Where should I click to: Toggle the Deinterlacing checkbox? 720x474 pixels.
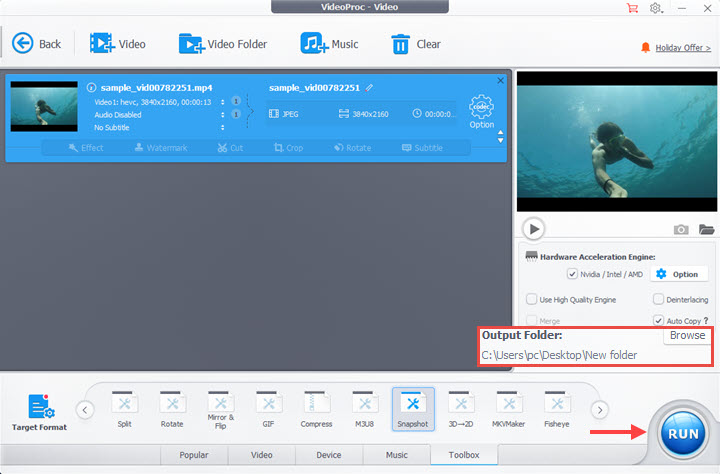click(x=658, y=299)
